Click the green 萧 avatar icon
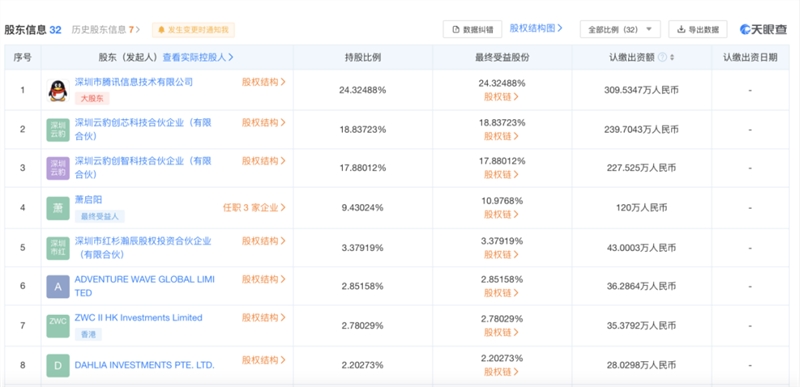This screenshot has height=387, width=800. pos(58,208)
